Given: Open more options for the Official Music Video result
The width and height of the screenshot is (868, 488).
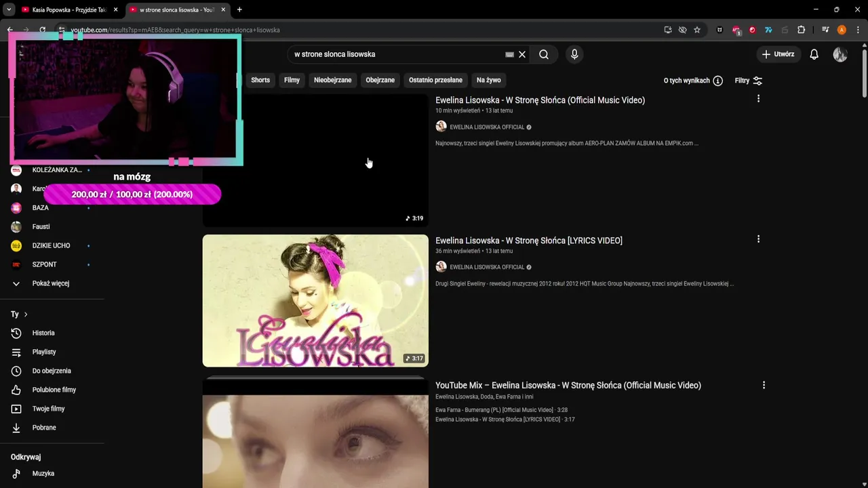Looking at the screenshot, I should tap(758, 98).
